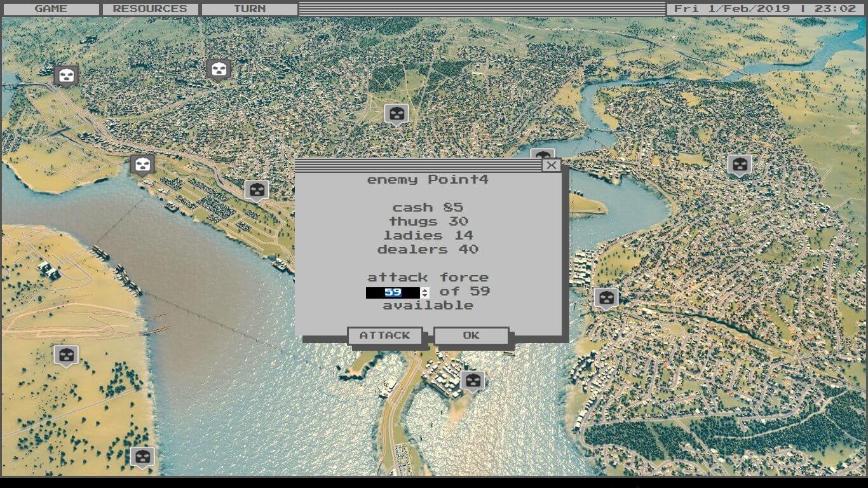Click the ATTACK button
The image size is (868, 488).
click(384, 335)
